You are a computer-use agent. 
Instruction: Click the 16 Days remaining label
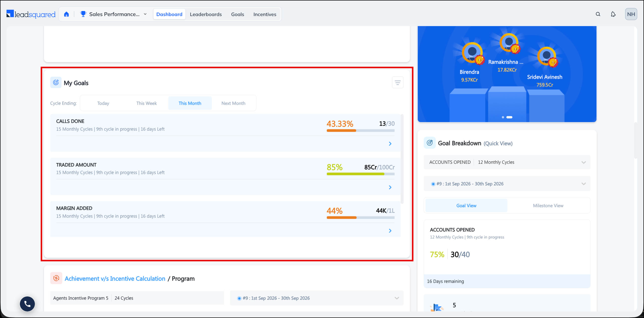(445, 281)
